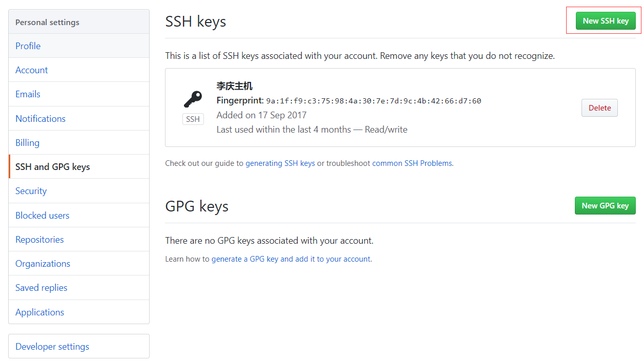Follow the generating SSH keys guide link
The height and width of the screenshot is (362, 644).
coord(280,163)
